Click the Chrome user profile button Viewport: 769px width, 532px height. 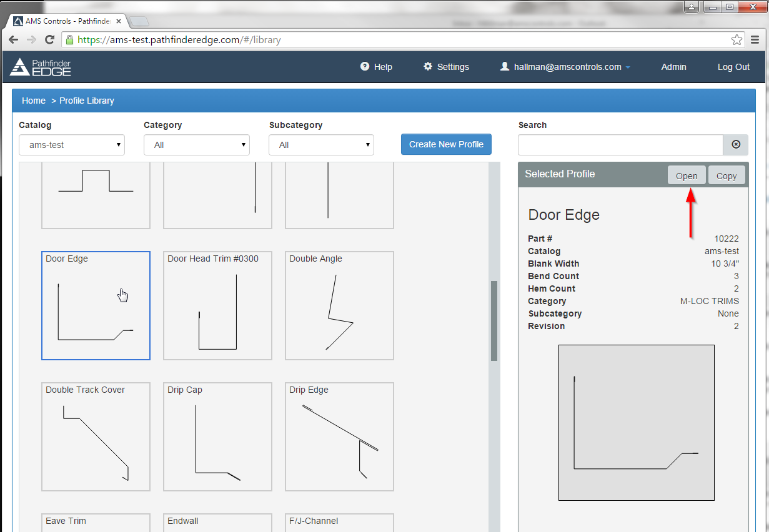point(691,7)
